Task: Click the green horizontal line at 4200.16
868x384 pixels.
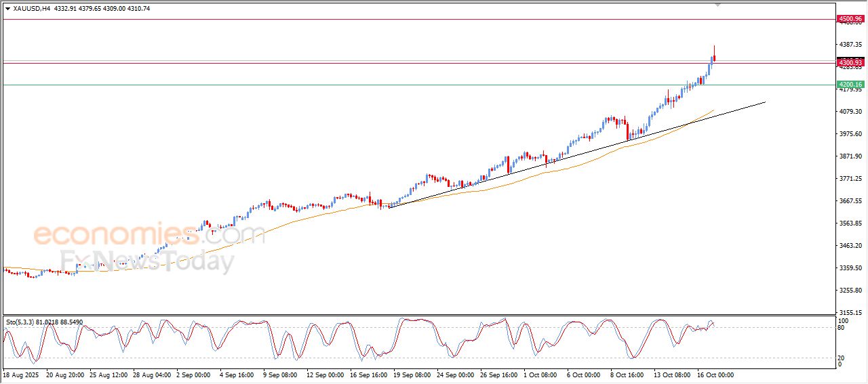Action: click(407, 85)
